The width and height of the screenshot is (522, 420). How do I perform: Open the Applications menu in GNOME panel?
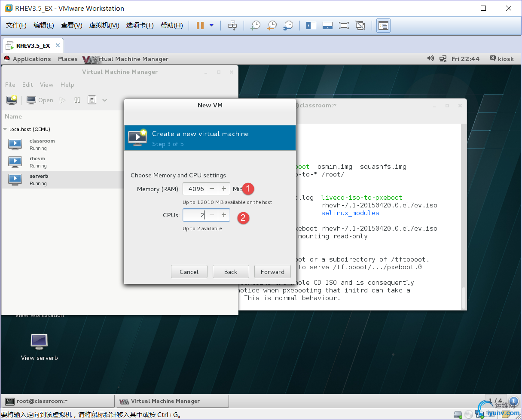pyautogui.click(x=31, y=59)
